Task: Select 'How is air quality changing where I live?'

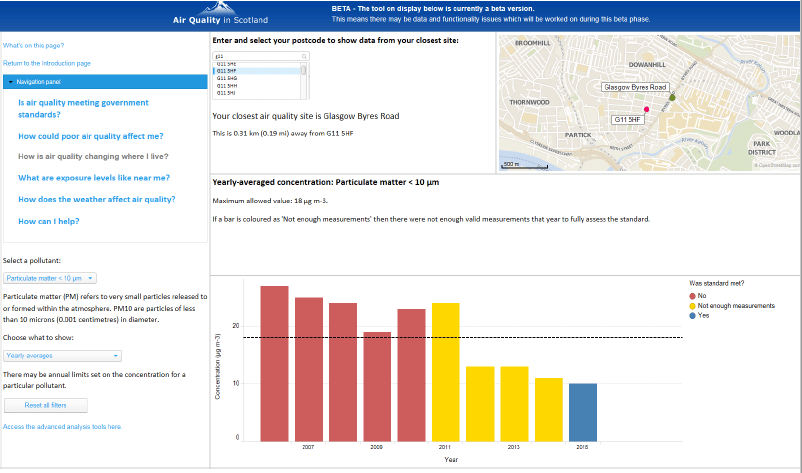Action: (x=93, y=156)
